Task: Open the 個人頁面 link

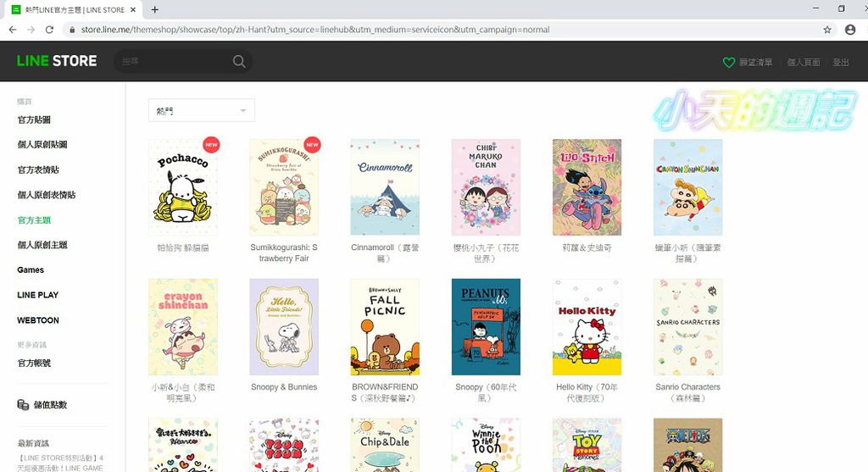Action: coord(804,63)
